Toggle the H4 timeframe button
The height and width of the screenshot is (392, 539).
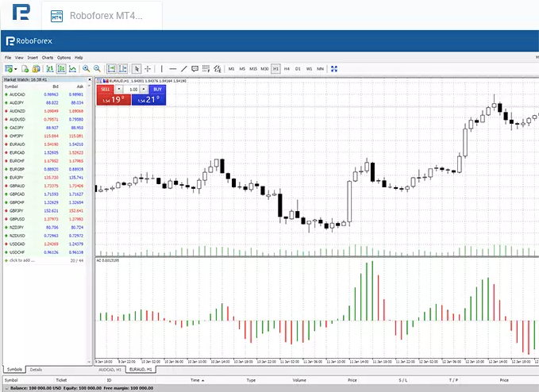pyautogui.click(x=287, y=69)
